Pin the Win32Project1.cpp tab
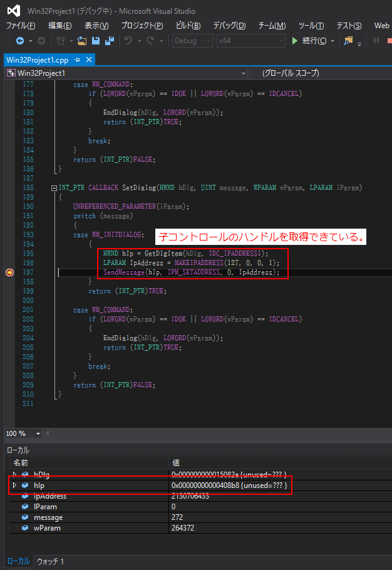 click(78, 60)
